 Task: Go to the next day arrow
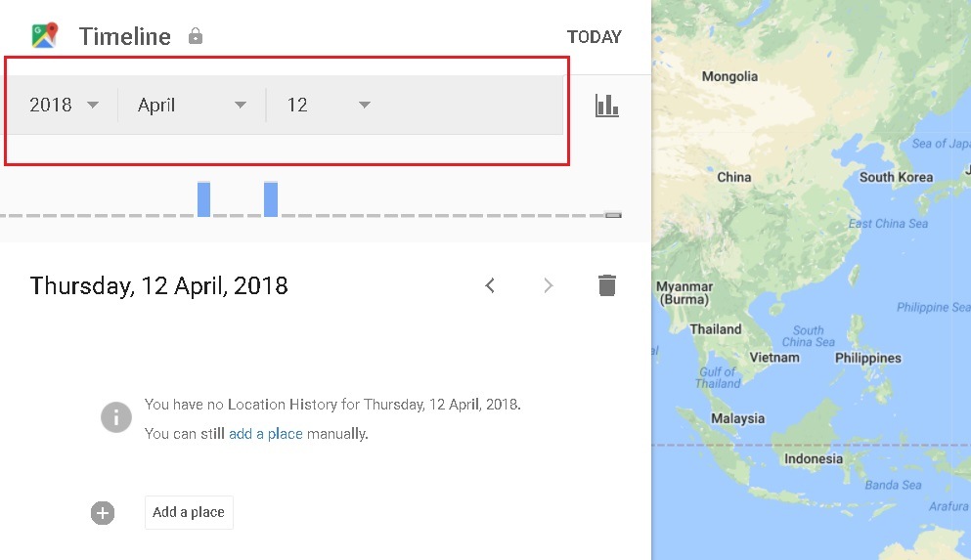(549, 285)
